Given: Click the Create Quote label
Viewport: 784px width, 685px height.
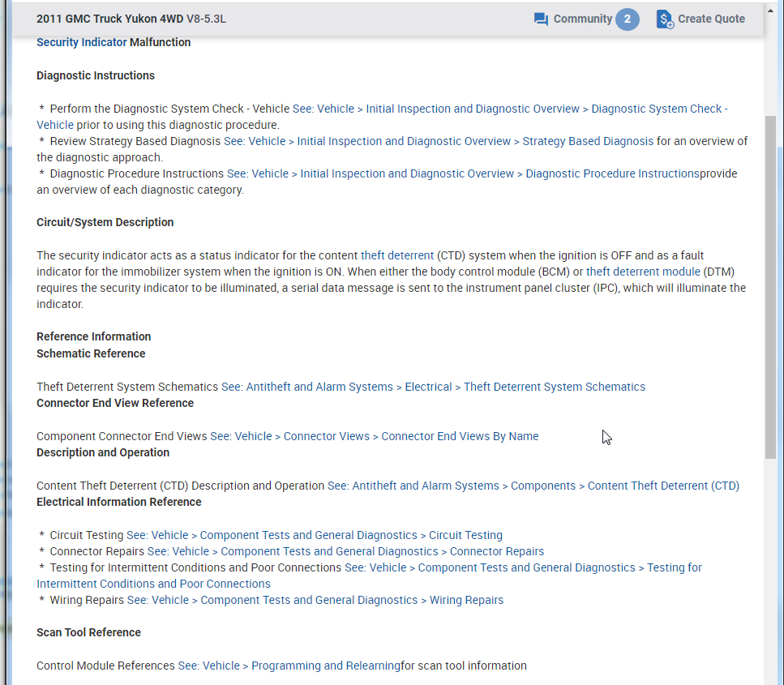Looking at the screenshot, I should 711,19.
